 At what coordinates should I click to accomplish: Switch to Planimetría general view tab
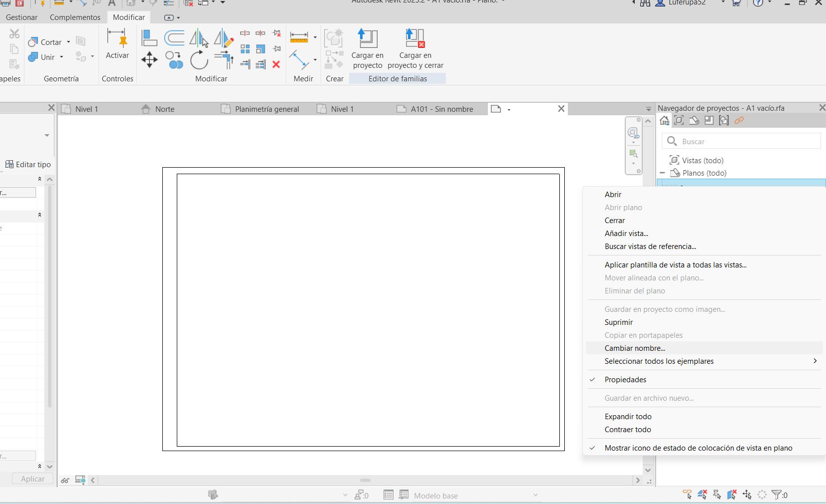coord(267,109)
